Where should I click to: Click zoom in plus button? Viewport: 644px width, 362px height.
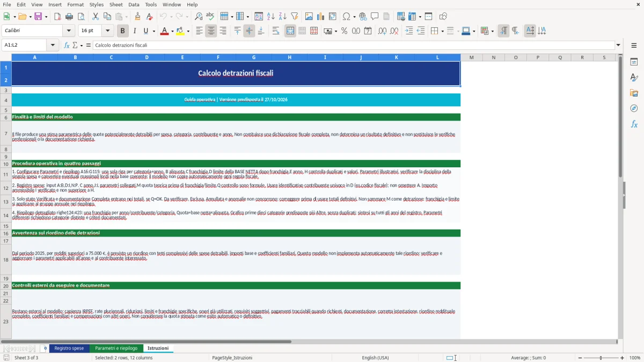pos(622,358)
